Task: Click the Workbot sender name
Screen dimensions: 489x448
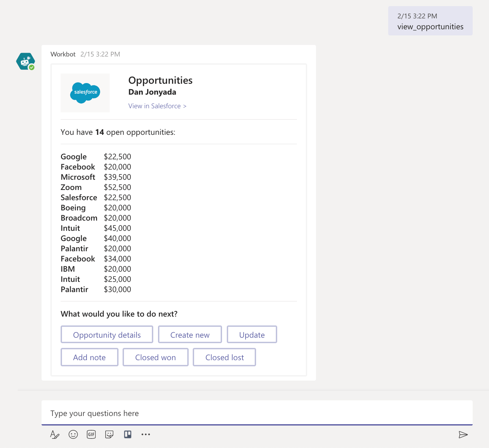Action: point(63,54)
